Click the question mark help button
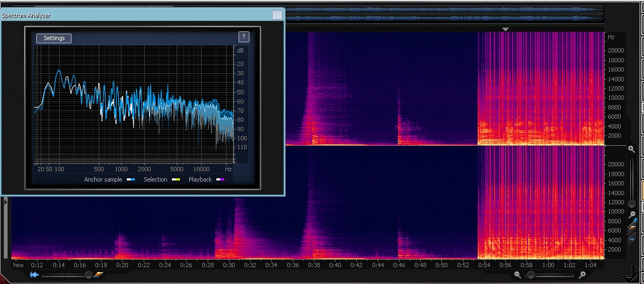 [x=244, y=37]
